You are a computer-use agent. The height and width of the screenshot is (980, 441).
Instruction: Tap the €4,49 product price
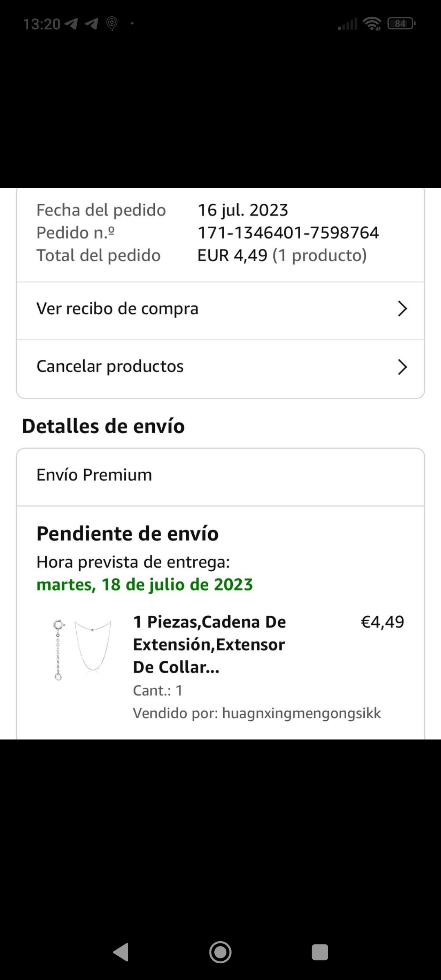point(382,622)
